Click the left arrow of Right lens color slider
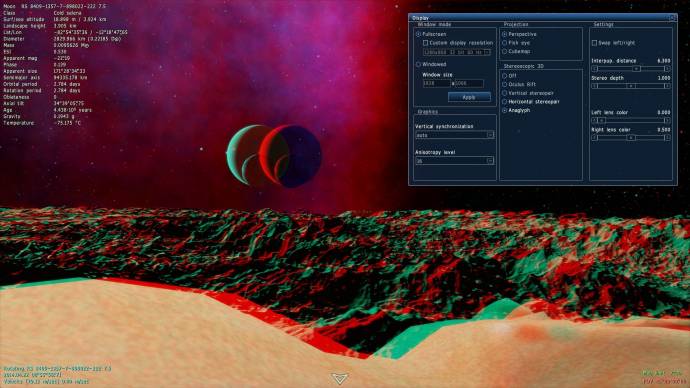This screenshot has width=690, height=388. coord(595,138)
